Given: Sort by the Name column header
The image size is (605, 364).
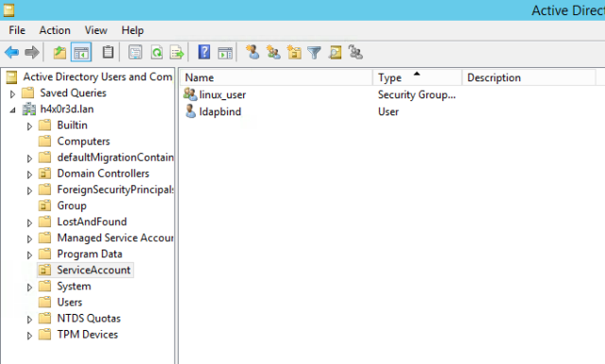Looking at the screenshot, I should [276, 78].
